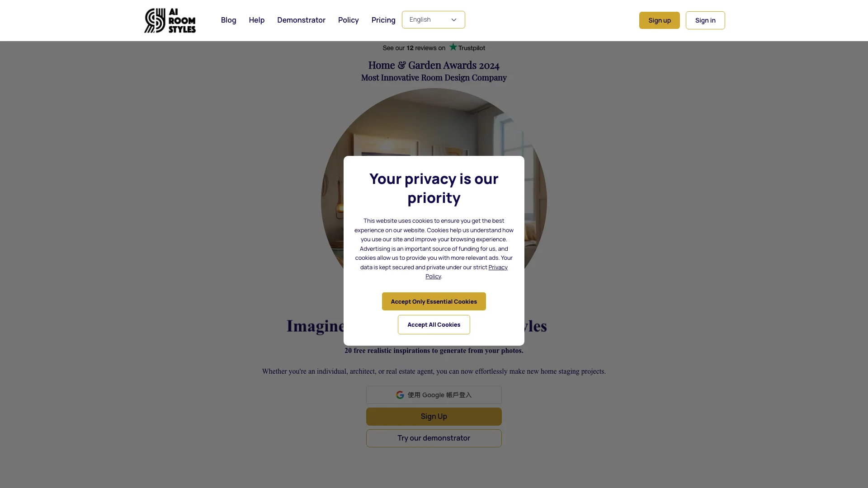Click the 'Accept Only Essential Cookies' button
The width and height of the screenshot is (868, 488).
pyautogui.click(x=434, y=301)
